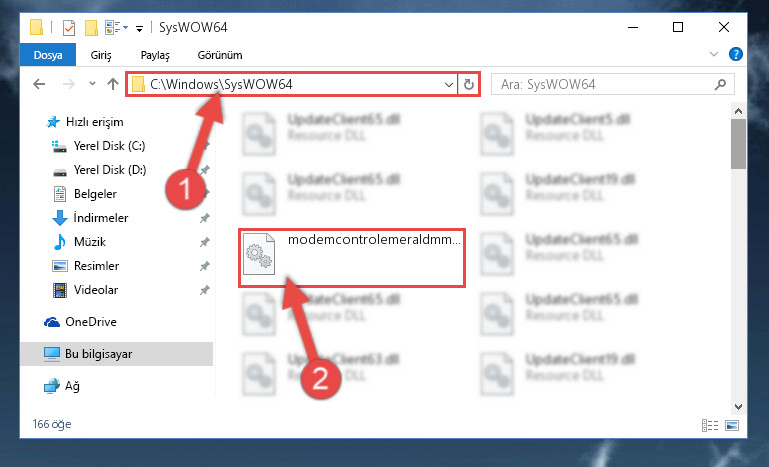Expand the address bar history dropdown
Screen dimensions: 769x467
(x=448, y=84)
